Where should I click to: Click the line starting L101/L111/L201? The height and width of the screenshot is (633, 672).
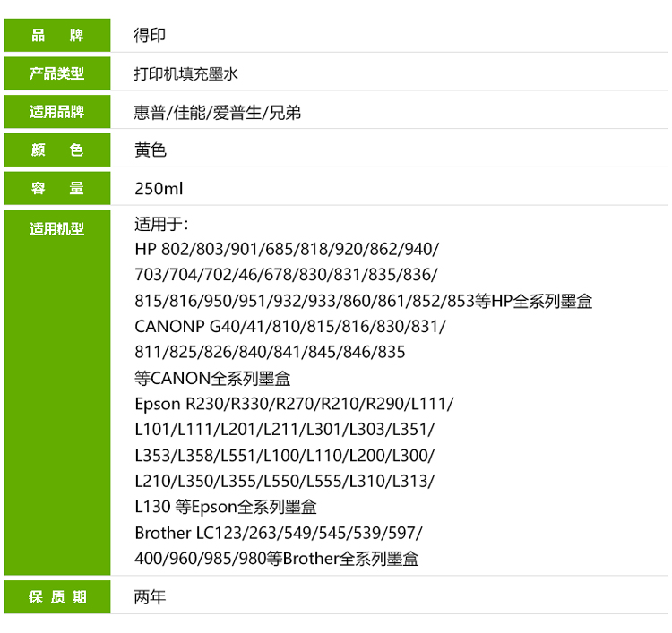pos(285,429)
